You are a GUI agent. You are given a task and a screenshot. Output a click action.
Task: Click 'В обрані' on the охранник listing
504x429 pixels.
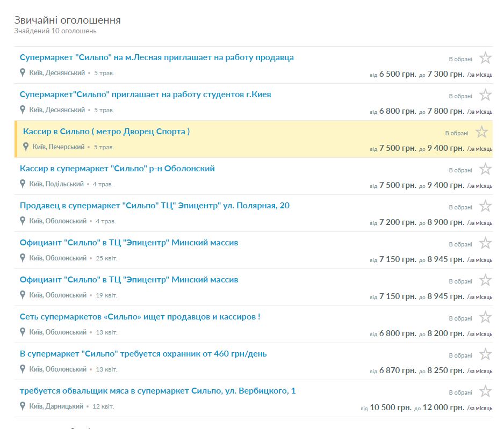point(460,355)
